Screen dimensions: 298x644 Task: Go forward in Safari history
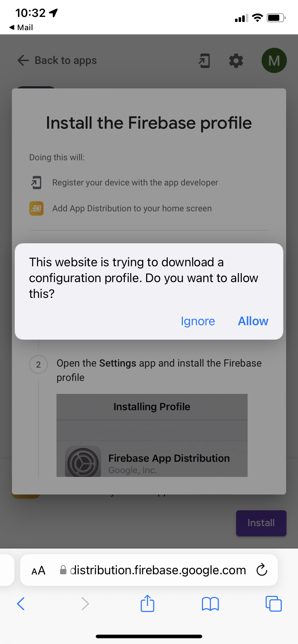(x=85, y=603)
